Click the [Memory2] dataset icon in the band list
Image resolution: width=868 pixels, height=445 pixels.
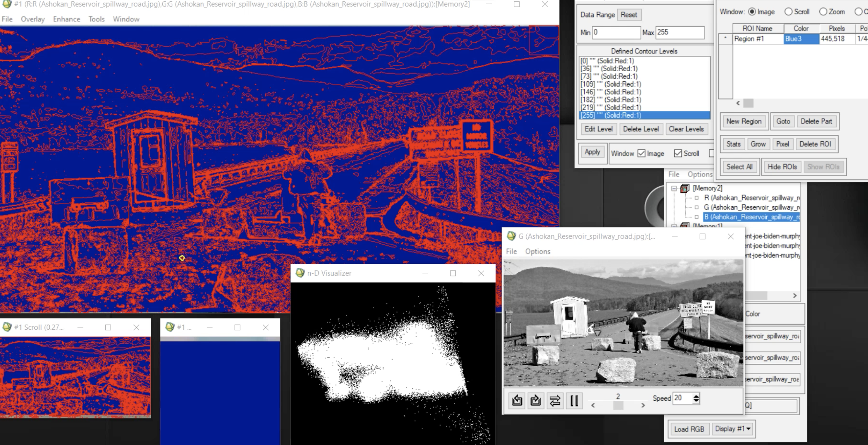[685, 188]
